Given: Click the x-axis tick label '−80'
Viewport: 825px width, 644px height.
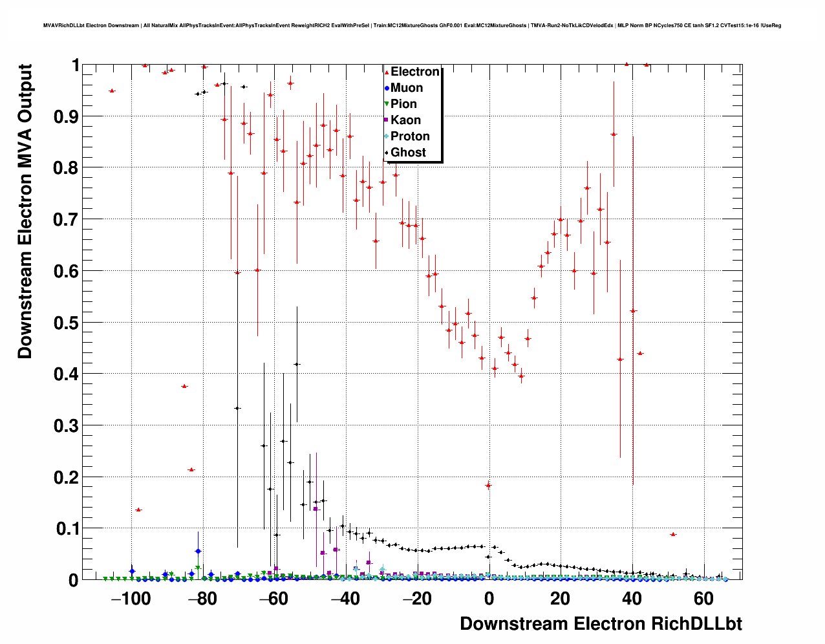Looking at the screenshot, I should click(x=202, y=599).
